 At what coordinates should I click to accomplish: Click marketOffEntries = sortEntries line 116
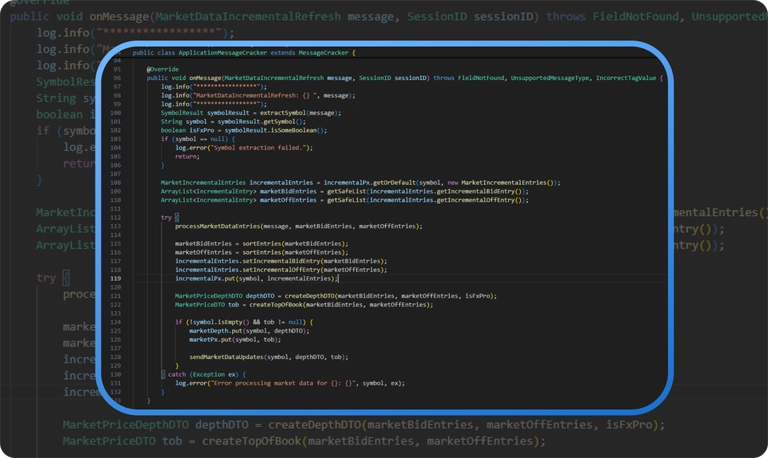pos(262,253)
